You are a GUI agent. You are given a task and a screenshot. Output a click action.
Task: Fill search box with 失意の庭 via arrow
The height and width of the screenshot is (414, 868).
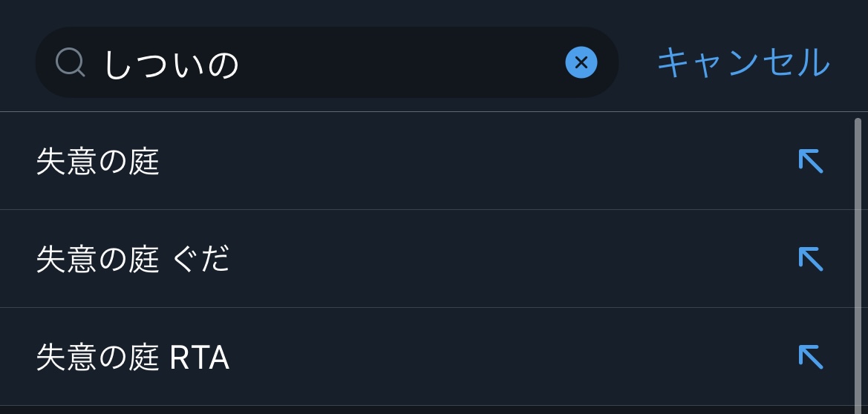pos(810,161)
